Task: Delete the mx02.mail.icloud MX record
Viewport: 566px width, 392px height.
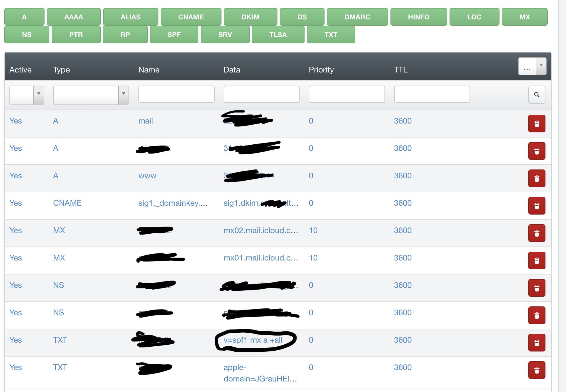Action: 536,233
